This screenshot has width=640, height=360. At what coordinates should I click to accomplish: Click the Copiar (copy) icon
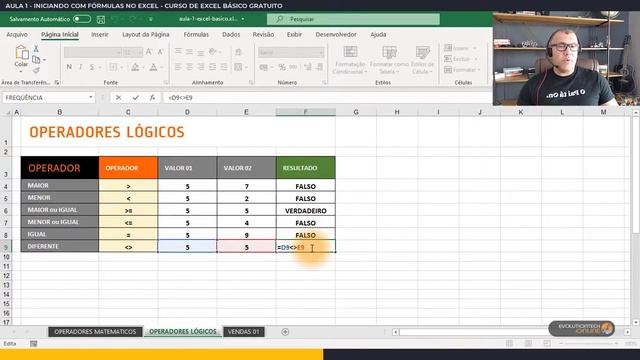[36, 60]
